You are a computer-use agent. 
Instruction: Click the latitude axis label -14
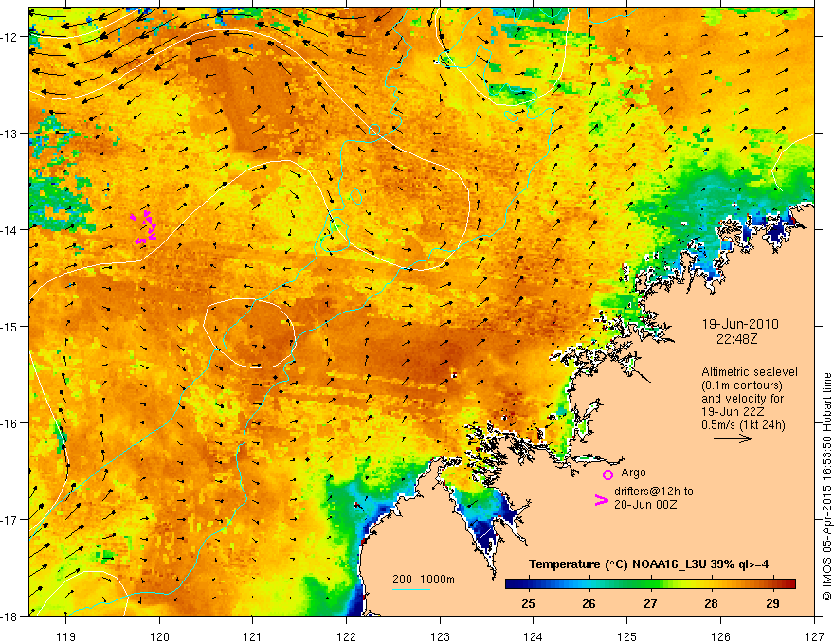tap(10, 230)
